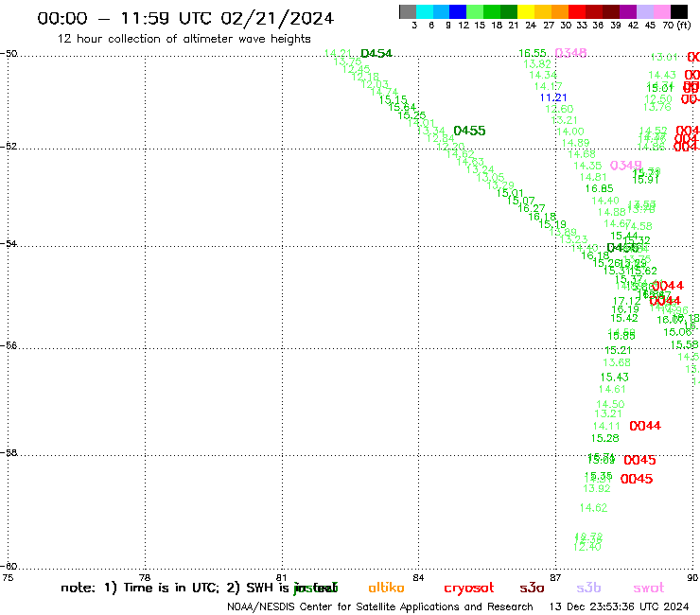Click the wave height value 15.58

pyautogui.click(x=684, y=344)
